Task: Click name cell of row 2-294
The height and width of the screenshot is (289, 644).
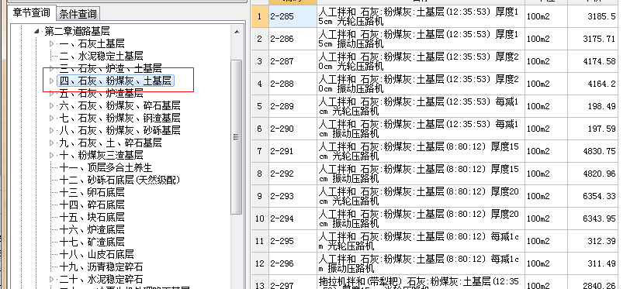Action: [421, 218]
